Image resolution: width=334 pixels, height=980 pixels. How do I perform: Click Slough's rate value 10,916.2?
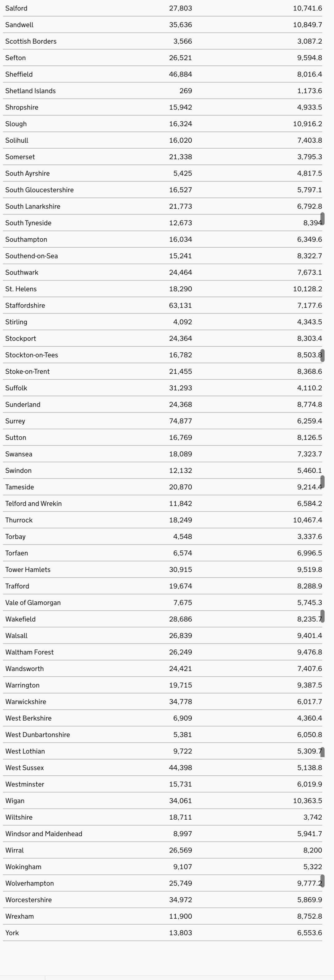[307, 124]
